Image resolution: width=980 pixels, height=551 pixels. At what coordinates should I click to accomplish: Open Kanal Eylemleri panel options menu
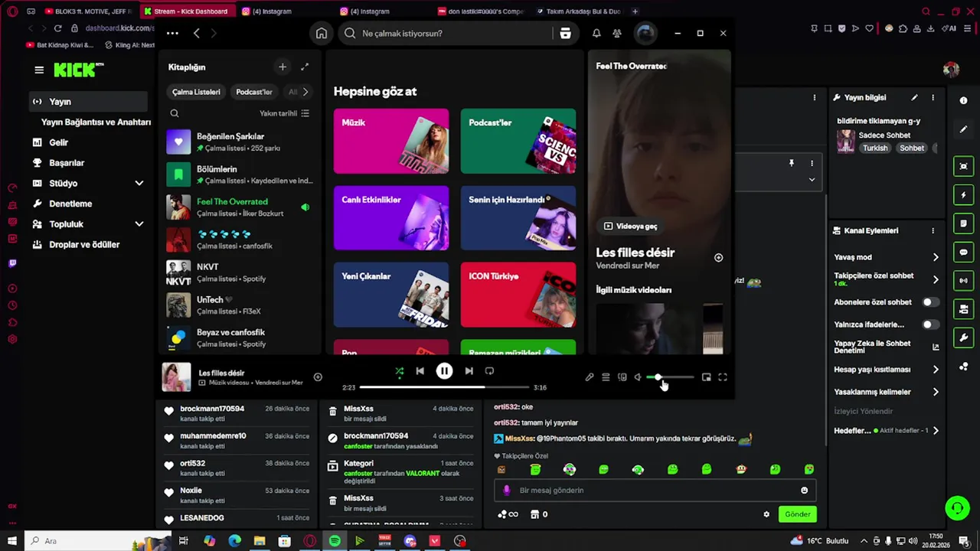(933, 230)
